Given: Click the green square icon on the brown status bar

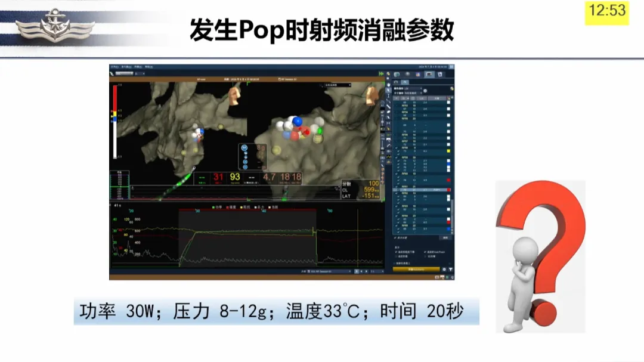Looking at the screenshot, I should click(447, 277).
